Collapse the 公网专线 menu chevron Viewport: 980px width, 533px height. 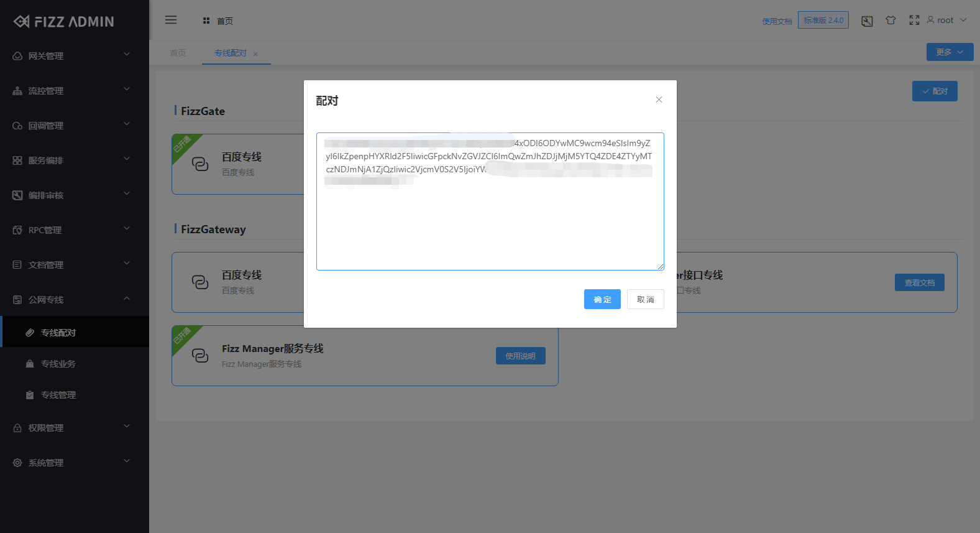127,298
